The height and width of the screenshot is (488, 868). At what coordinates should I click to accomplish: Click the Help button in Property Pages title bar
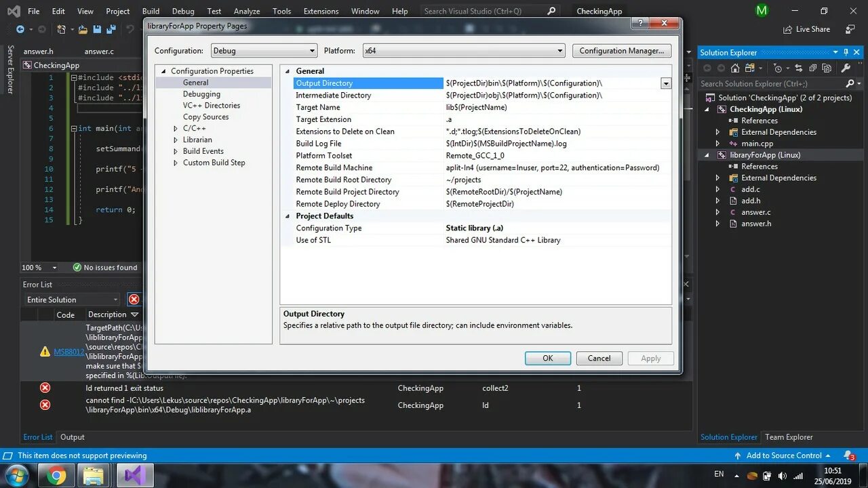coord(639,23)
